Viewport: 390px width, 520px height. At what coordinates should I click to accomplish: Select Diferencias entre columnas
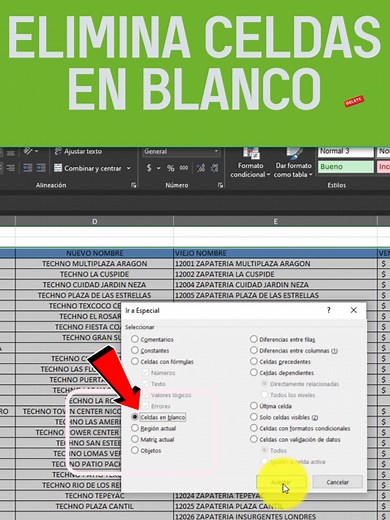click(x=294, y=350)
